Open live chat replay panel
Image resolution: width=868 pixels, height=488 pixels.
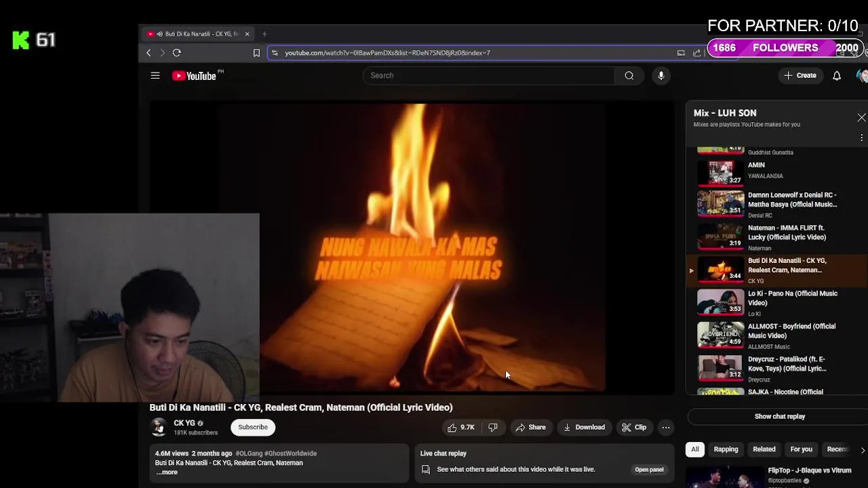pos(649,470)
